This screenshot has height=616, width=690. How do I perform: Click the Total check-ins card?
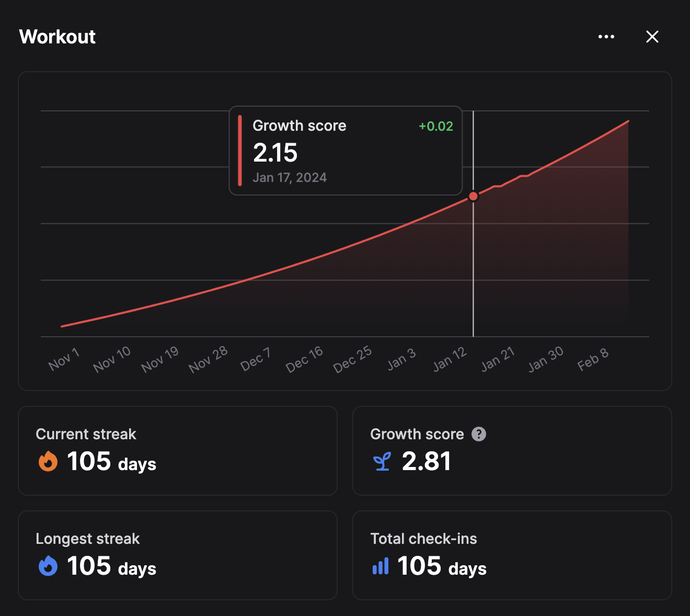coord(512,555)
